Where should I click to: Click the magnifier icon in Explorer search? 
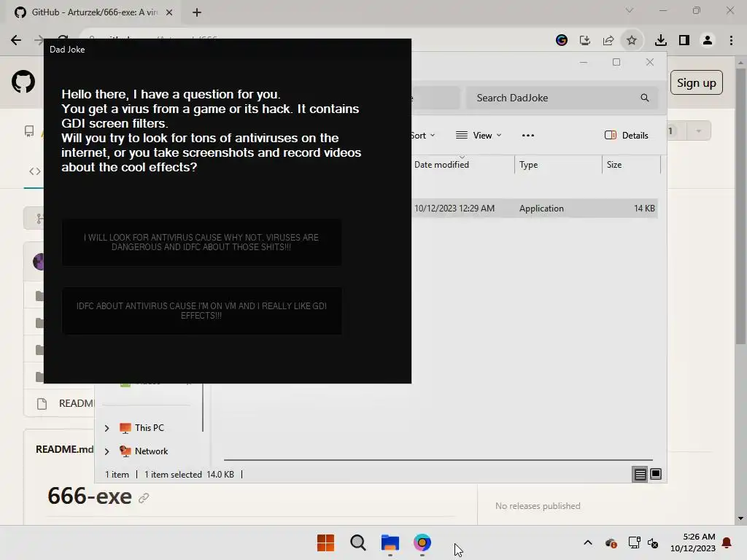tap(645, 98)
